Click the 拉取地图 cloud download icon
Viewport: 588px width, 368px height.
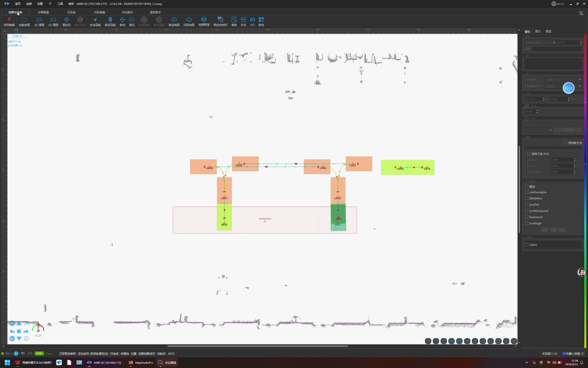click(x=189, y=20)
